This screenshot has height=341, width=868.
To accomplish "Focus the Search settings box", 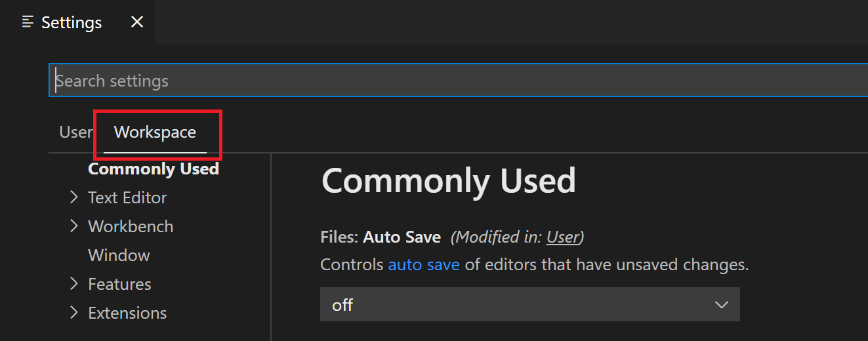I will [459, 81].
